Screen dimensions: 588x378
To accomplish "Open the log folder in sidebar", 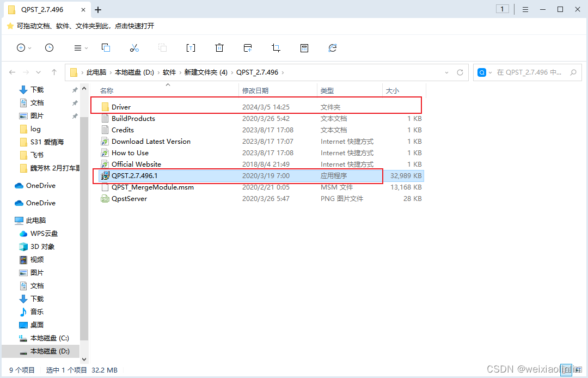I will (x=35, y=129).
